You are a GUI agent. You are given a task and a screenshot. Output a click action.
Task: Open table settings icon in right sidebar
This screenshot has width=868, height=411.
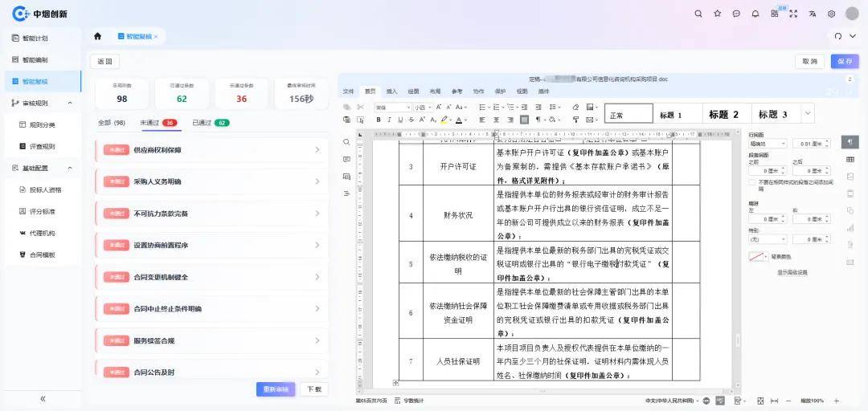[x=850, y=159]
